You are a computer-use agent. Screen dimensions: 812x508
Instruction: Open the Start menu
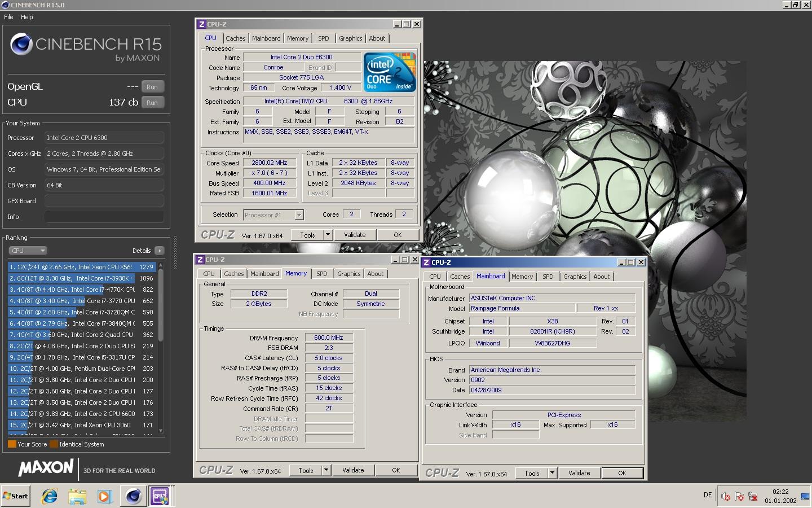[15, 496]
